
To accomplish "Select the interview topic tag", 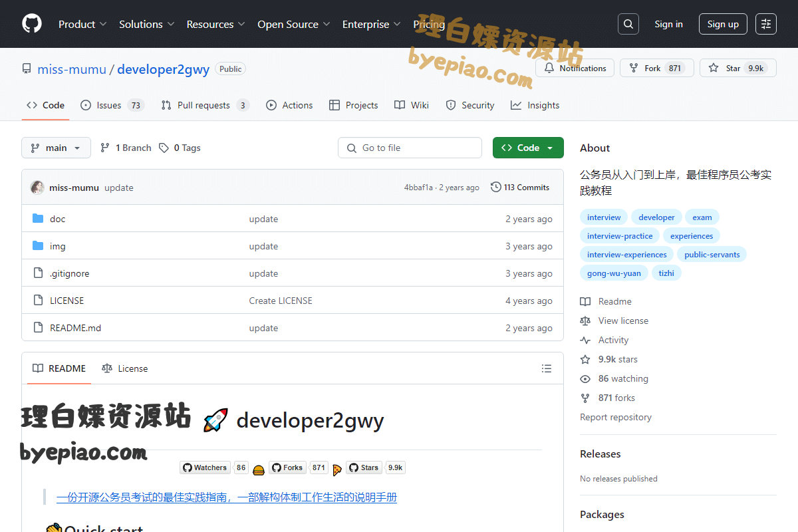I will [x=604, y=217].
